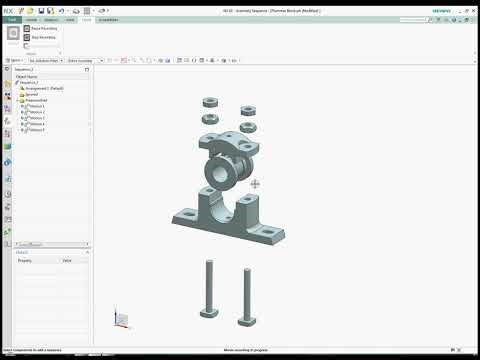The image size is (480, 360).
Task: Click the Help globe icon in ribbon
Action: point(453,20)
